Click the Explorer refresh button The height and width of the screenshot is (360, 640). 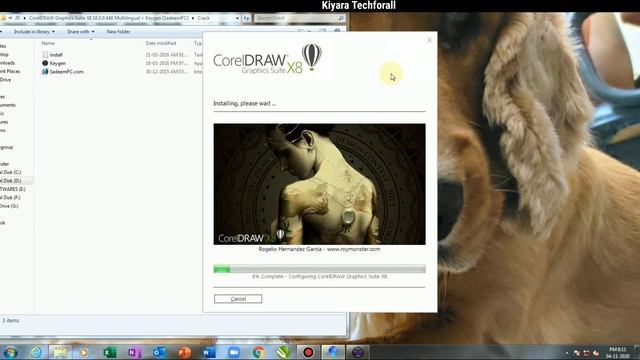click(246, 18)
